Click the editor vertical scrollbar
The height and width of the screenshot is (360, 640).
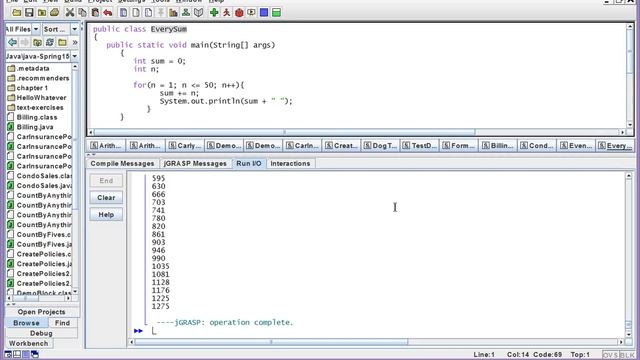click(630, 76)
